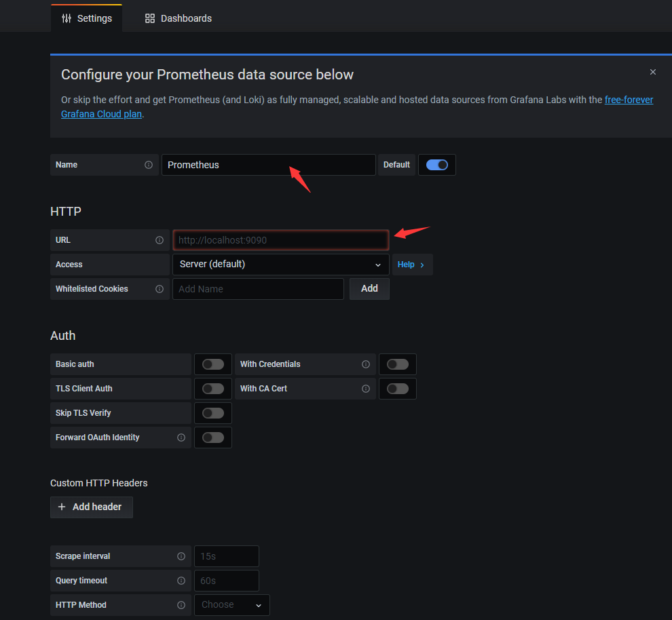Toggle the Default data source switch

436,165
